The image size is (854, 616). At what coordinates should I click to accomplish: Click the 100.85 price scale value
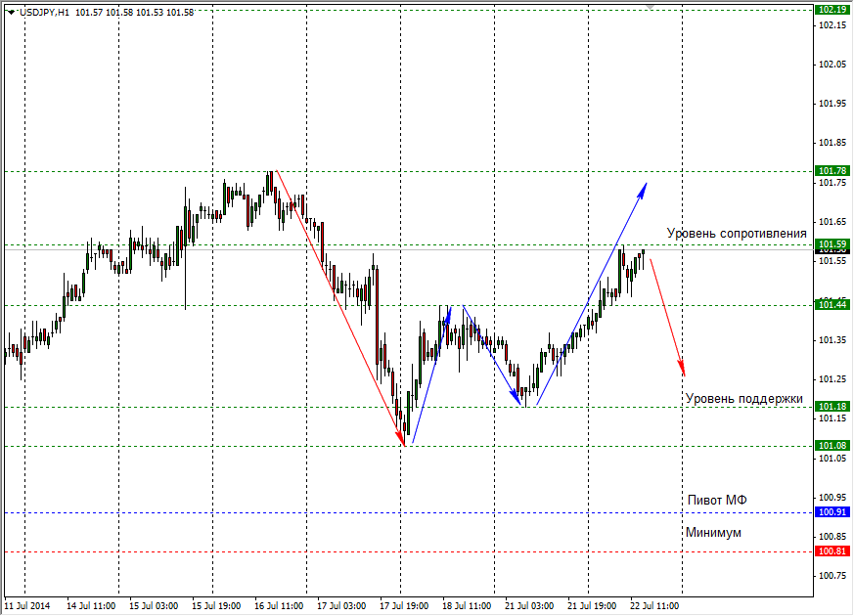coord(832,537)
